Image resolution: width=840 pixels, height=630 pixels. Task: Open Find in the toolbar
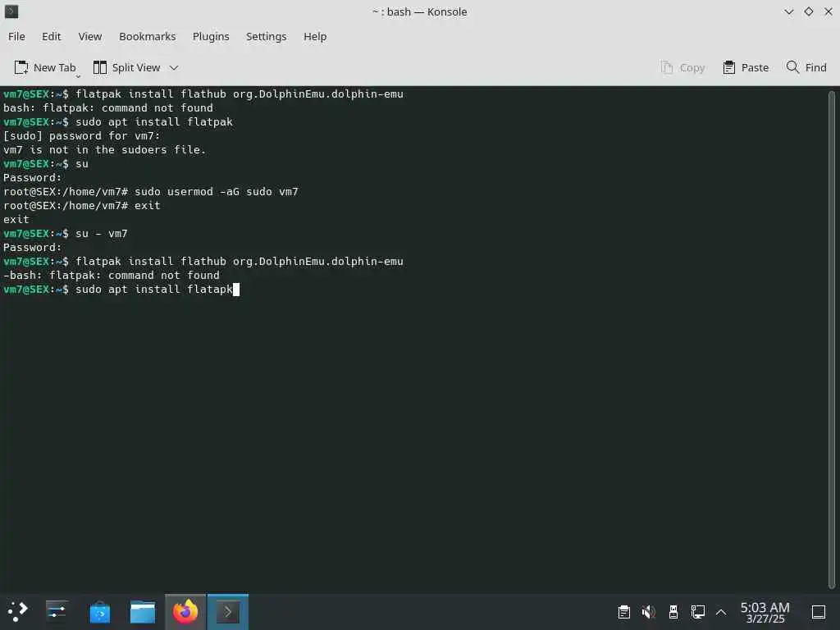tap(806, 67)
